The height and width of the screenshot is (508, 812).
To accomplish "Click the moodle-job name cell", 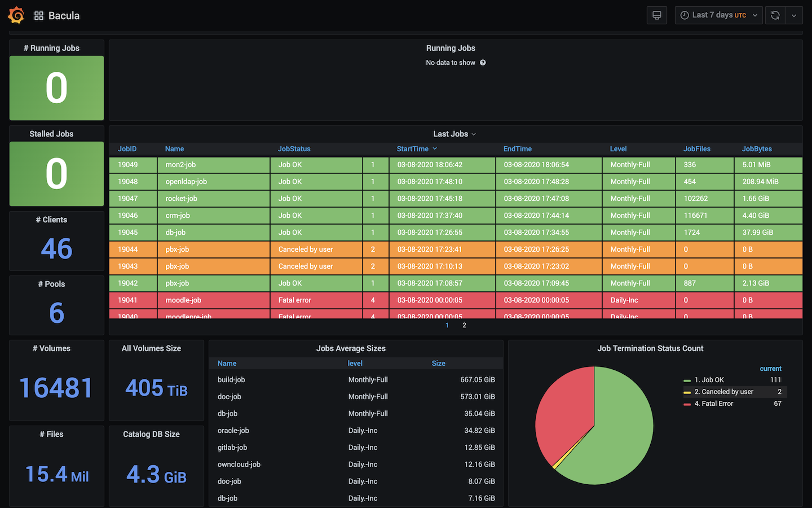I will pyautogui.click(x=214, y=300).
